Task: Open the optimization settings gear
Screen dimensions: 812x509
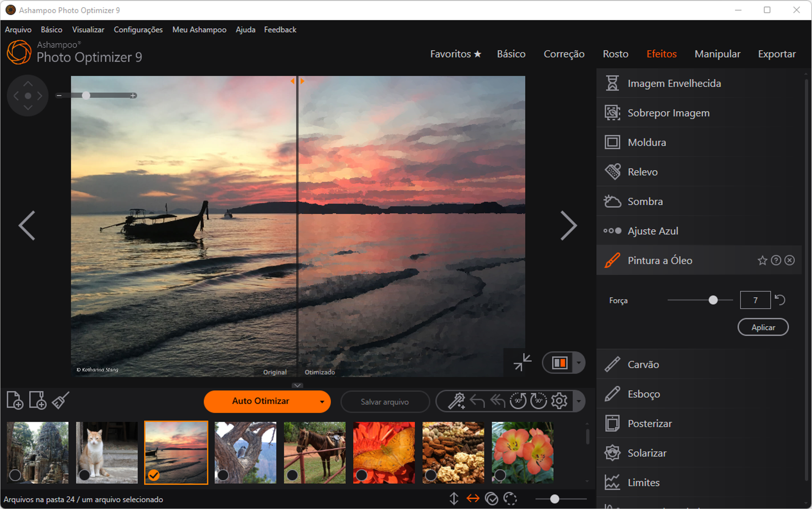Action: pyautogui.click(x=559, y=401)
